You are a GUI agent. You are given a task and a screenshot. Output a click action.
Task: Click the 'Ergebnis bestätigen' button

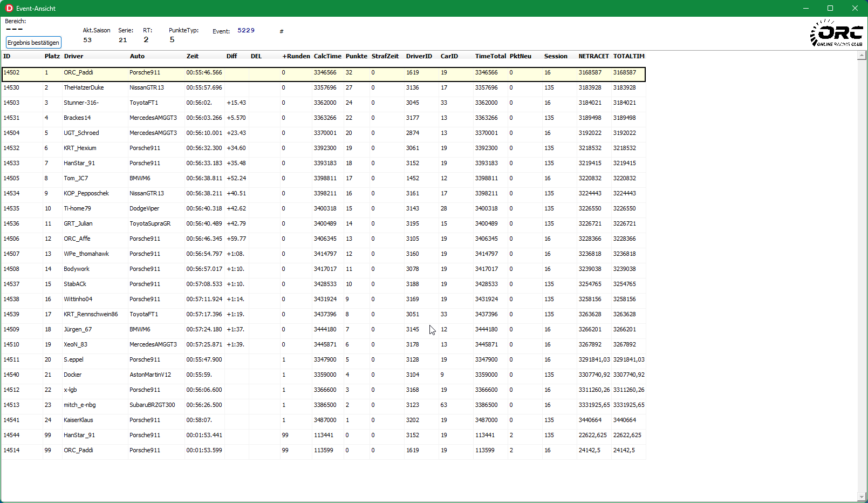tap(33, 43)
